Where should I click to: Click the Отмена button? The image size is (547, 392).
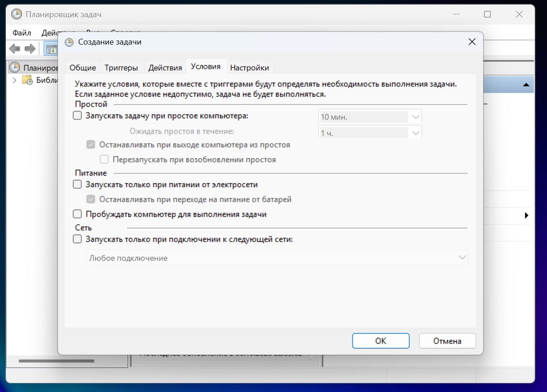pyautogui.click(x=448, y=341)
